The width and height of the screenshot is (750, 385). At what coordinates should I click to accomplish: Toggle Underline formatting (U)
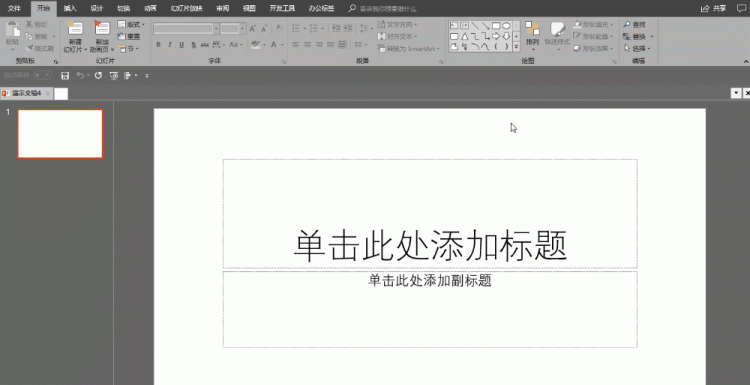(x=181, y=45)
